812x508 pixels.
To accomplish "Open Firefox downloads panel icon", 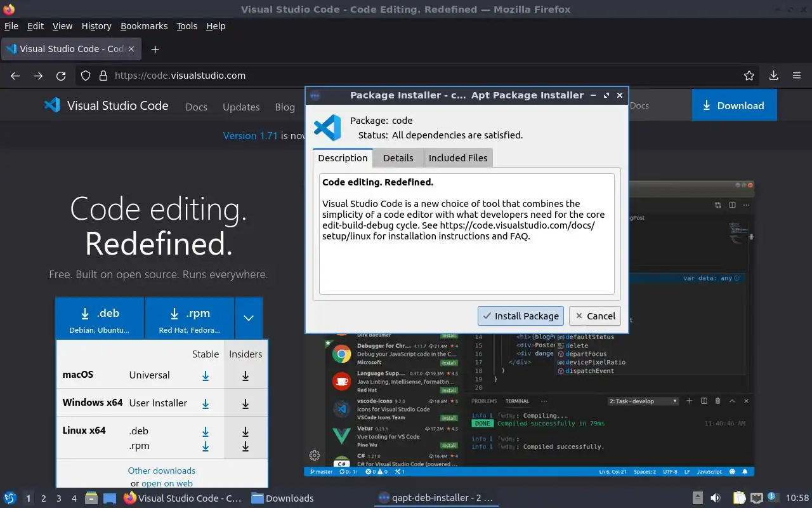I will [773, 76].
